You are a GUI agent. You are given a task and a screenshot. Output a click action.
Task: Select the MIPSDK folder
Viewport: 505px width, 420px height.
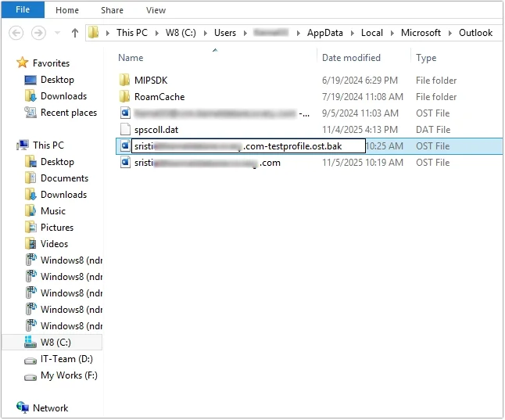tap(151, 81)
